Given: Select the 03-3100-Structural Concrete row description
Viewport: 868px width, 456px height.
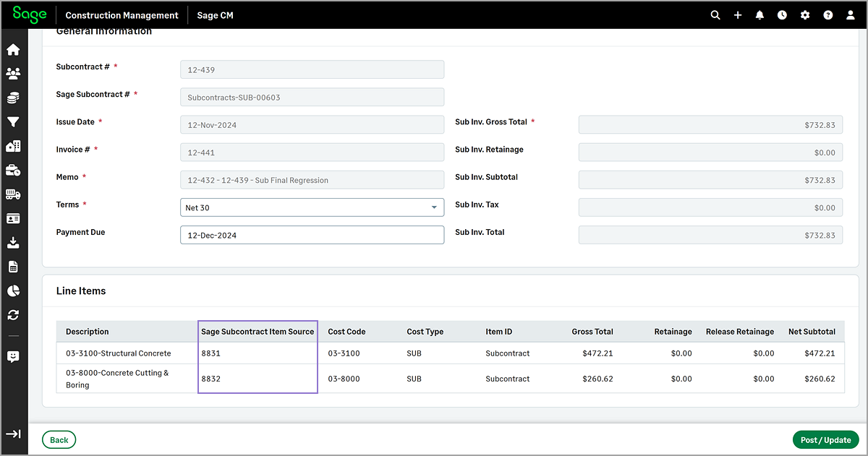Looking at the screenshot, I should (x=119, y=353).
